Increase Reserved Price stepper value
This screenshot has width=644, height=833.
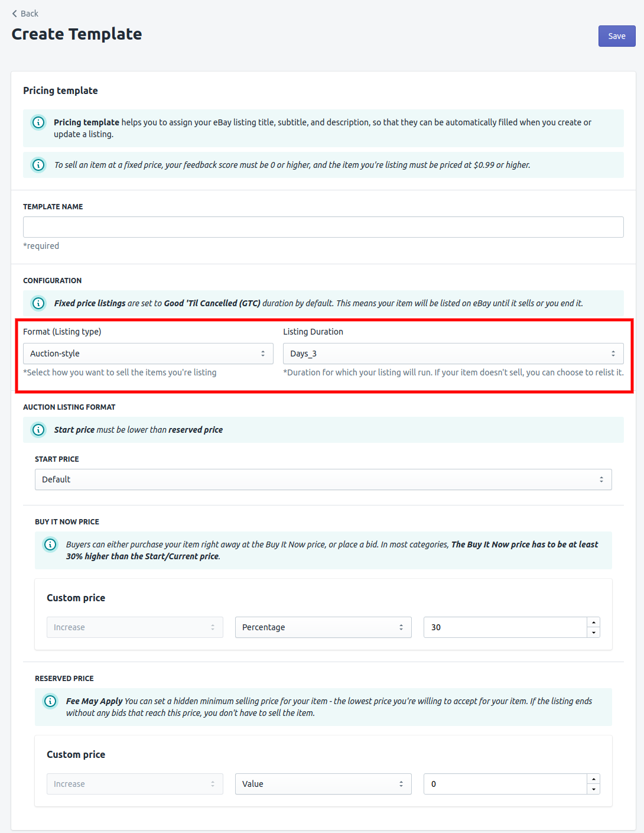tap(594, 779)
